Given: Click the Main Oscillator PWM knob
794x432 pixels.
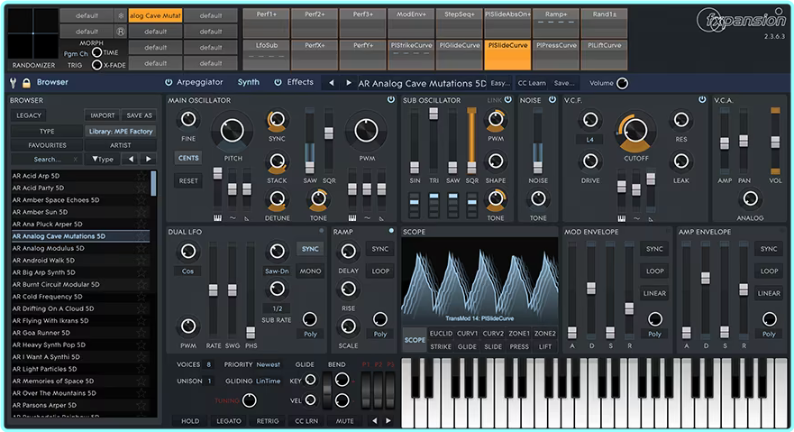Looking at the screenshot, I should tap(367, 131).
